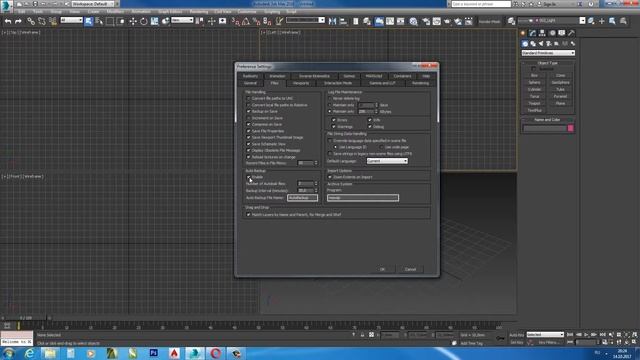Viewport: 640px width, 360px height.
Task: Switch to the Rendering preferences tab
Action: point(420,83)
